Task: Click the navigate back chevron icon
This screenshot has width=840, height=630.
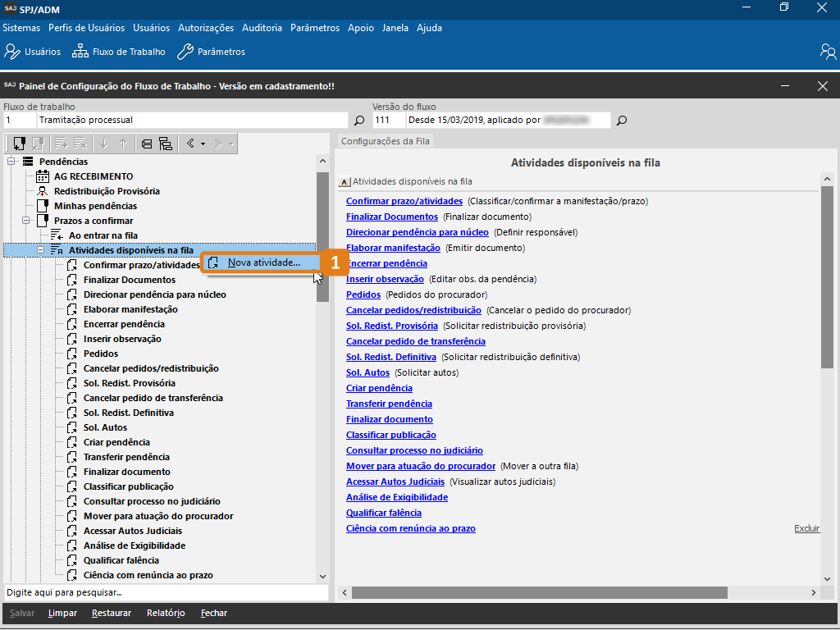Action: click(190, 144)
